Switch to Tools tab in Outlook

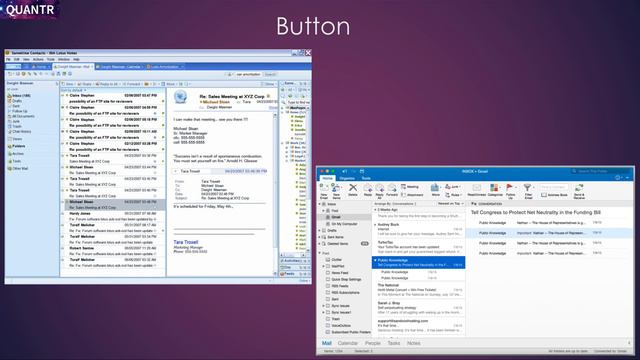pyautogui.click(x=366, y=178)
